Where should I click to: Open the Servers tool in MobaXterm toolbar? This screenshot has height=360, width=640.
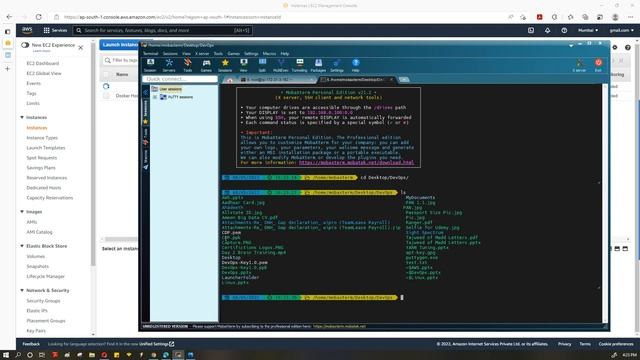tap(169, 65)
